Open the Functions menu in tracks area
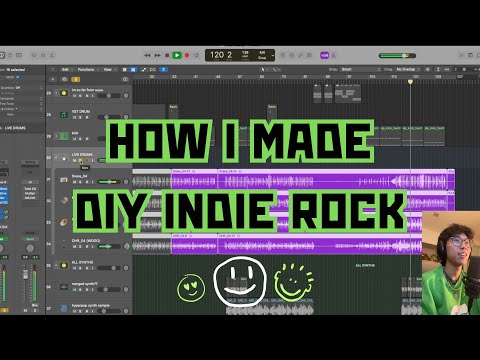The image size is (480, 360). pos(88,69)
